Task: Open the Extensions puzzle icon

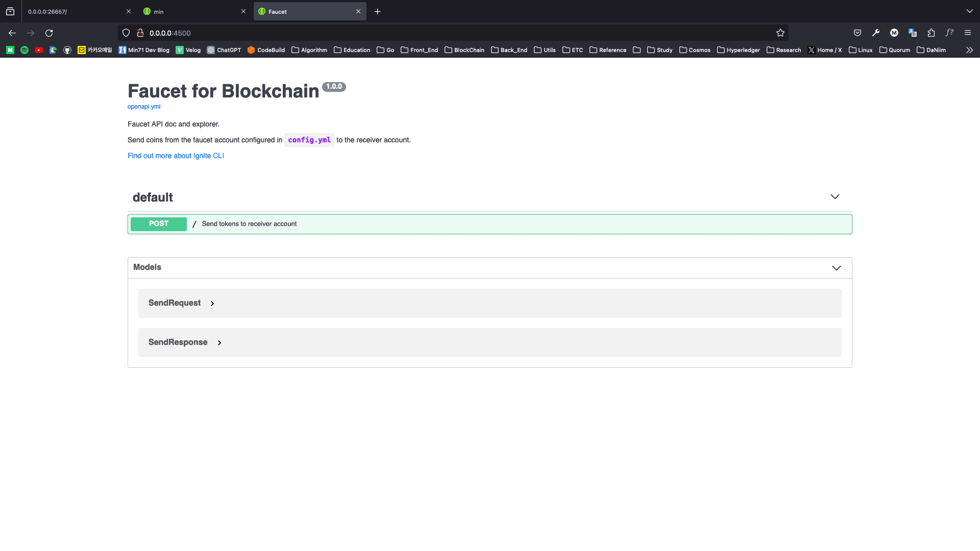Action: coord(931,33)
